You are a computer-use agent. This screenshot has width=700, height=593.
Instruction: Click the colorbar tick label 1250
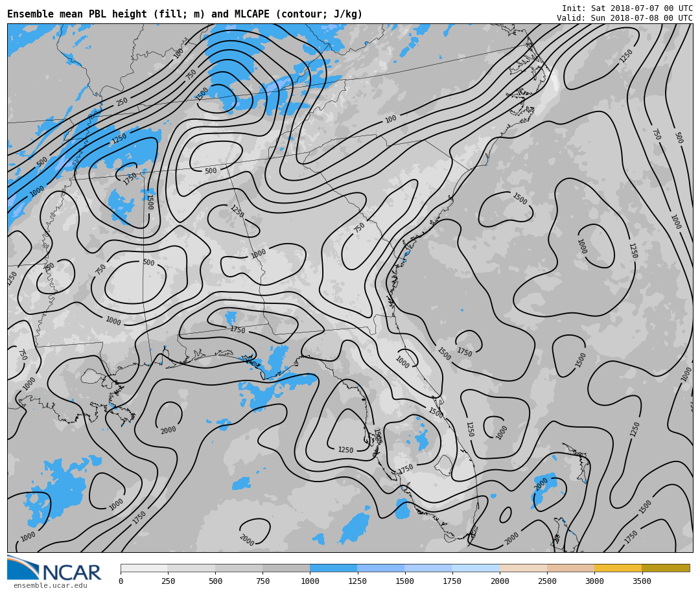tap(357, 581)
